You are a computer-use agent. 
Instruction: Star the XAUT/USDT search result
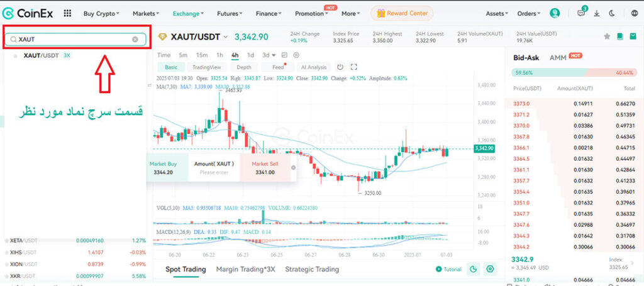[x=16, y=55]
